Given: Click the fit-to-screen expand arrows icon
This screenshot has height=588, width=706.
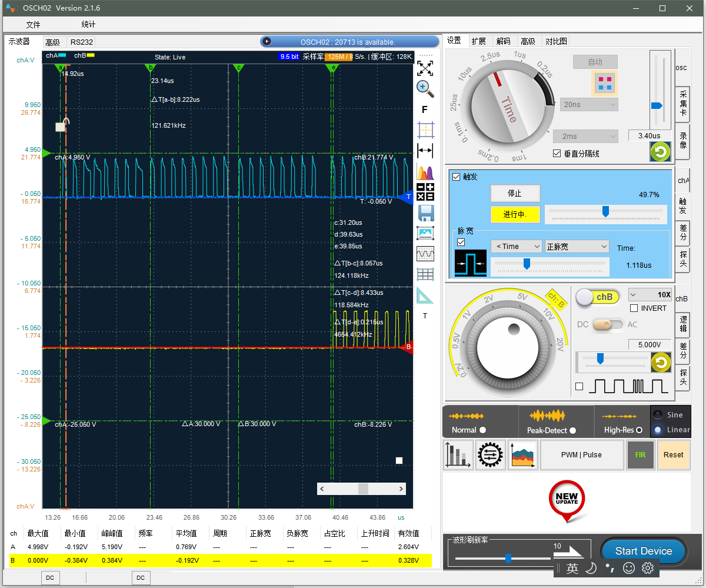Looking at the screenshot, I should click(x=425, y=68).
